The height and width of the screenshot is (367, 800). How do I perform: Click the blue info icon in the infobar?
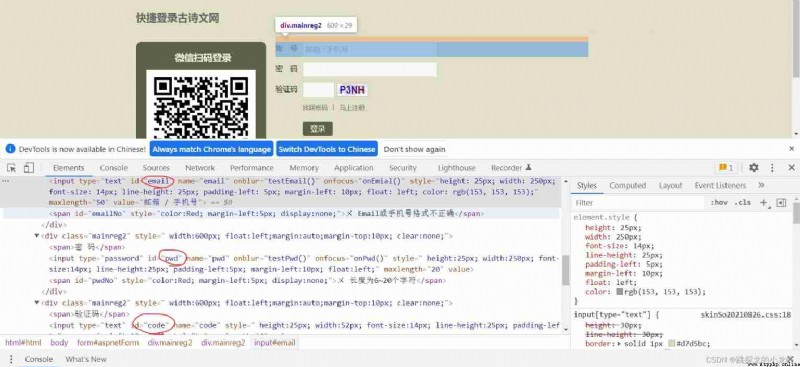(x=10, y=149)
